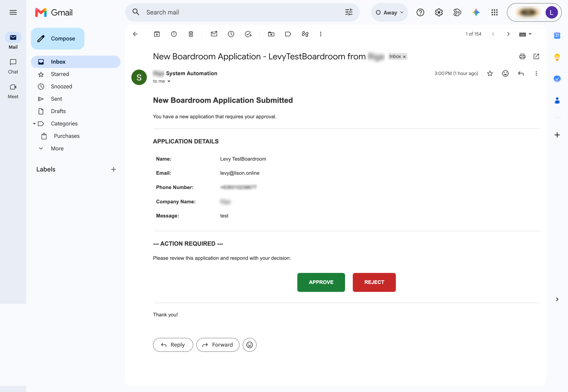Open the main menu hamburger icon
The width and height of the screenshot is (568, 392).
tap(13, 12)
